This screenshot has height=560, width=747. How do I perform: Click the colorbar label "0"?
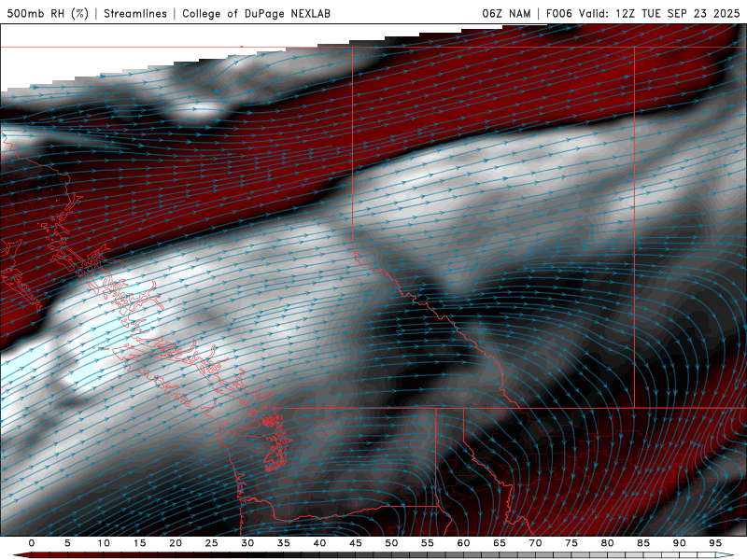tap(32, 543)
